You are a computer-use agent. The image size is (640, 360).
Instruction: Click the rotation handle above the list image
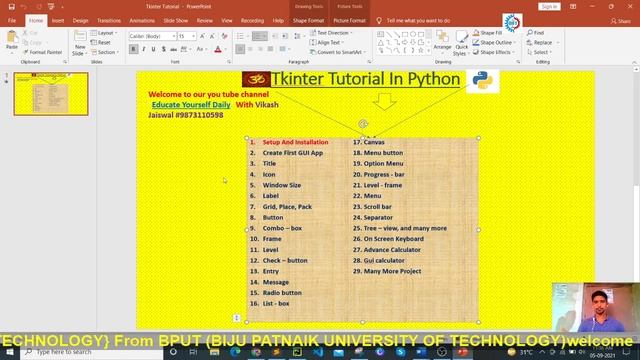[x=363, y=124]
